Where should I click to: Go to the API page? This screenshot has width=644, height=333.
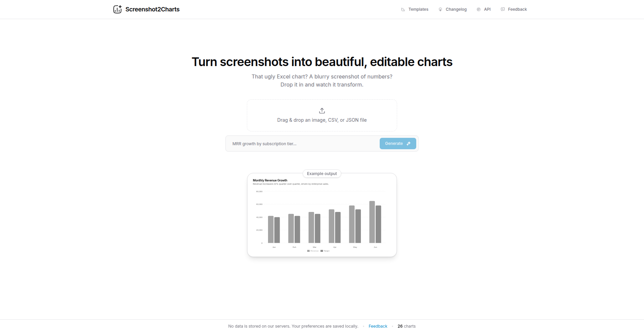487,9
